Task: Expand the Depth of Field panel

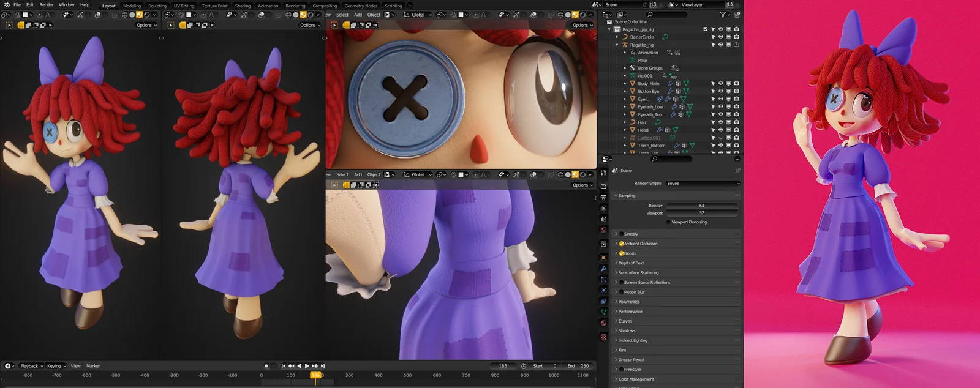Action: coord(631,263)
